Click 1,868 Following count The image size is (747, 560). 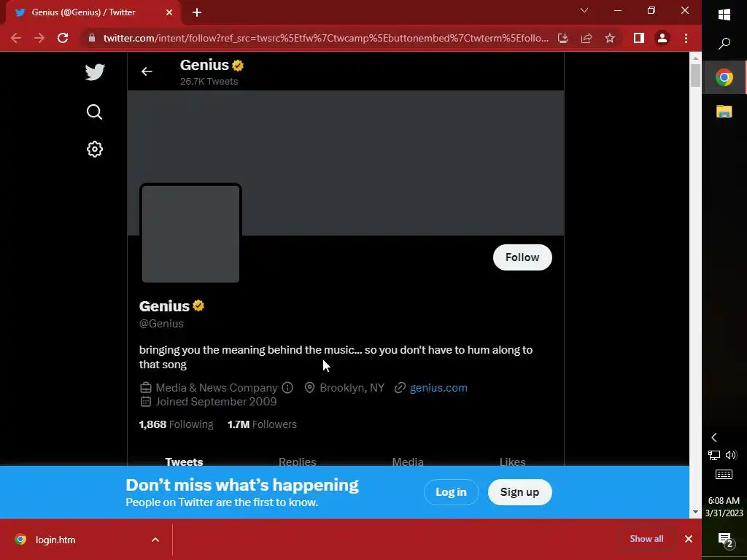(177, 424)
